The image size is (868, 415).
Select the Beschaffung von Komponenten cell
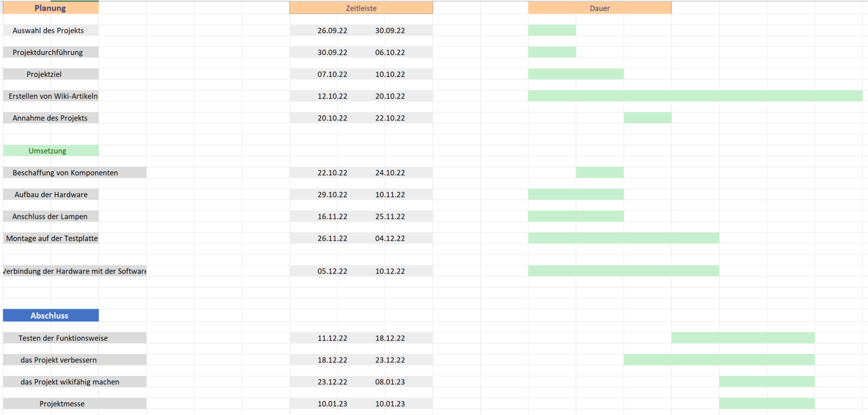pyautogui.click(x=65, y=173)
